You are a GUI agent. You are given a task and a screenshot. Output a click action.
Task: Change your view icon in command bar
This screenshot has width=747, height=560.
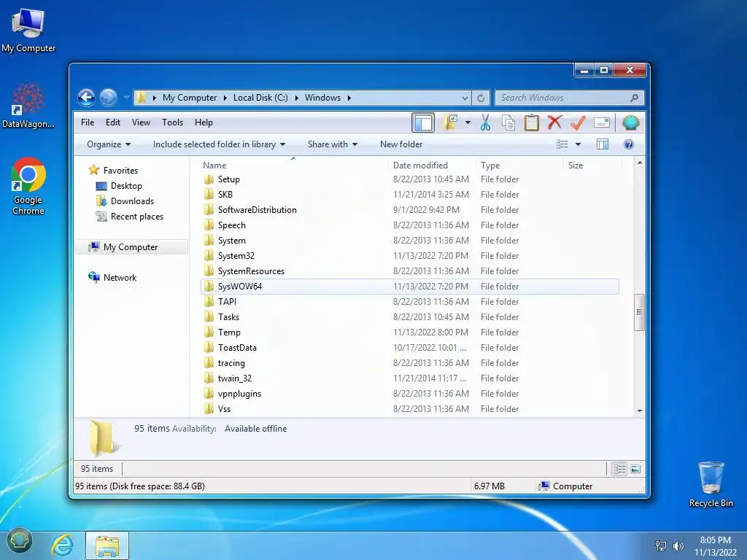coord(562,144)
